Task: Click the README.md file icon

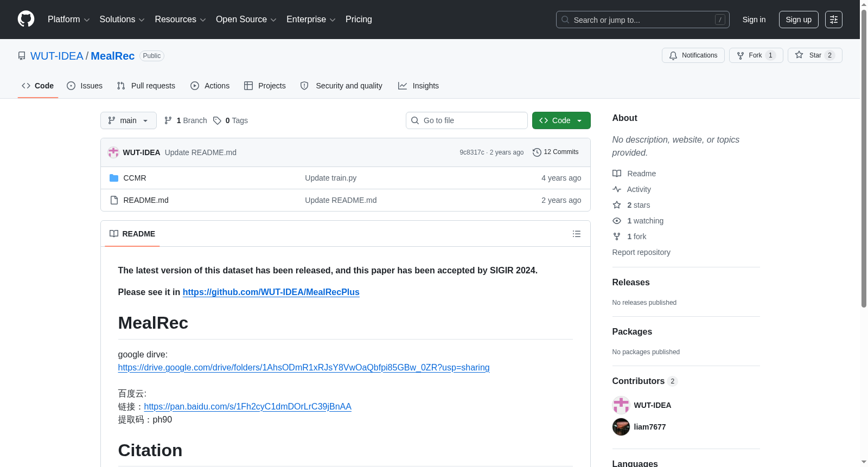Action: (114, 200)
